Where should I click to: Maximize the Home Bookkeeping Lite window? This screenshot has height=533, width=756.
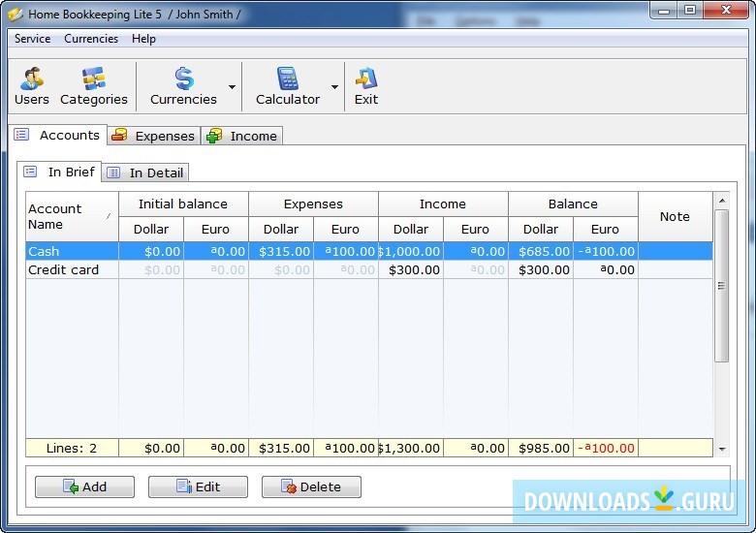690,10
